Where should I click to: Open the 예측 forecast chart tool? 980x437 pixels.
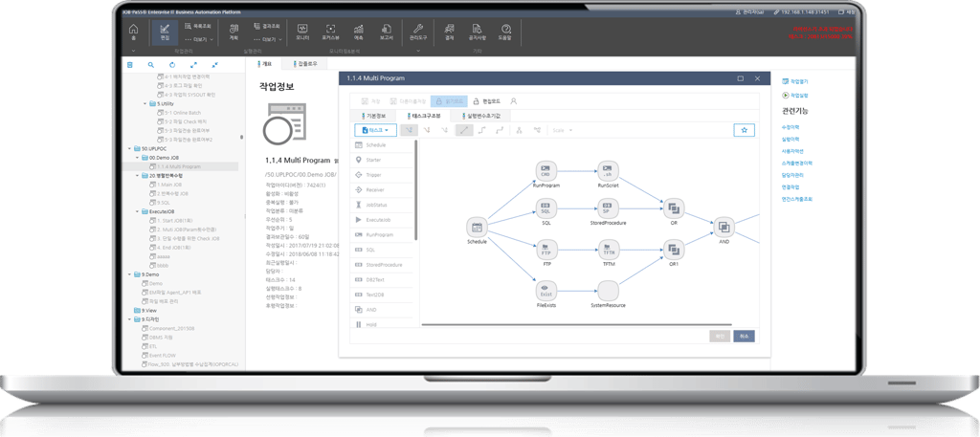point(359,32)
